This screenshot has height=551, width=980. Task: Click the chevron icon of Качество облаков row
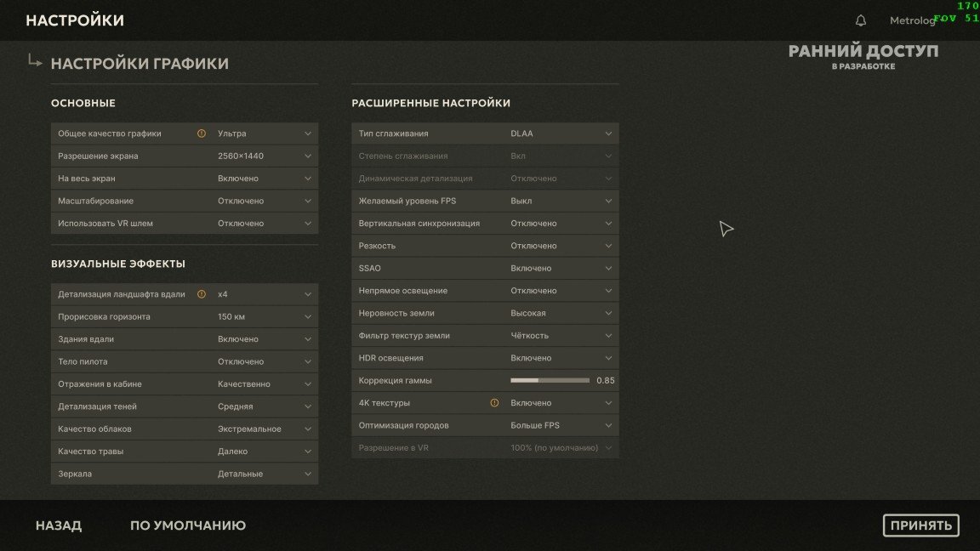click(x=307, y=429)
